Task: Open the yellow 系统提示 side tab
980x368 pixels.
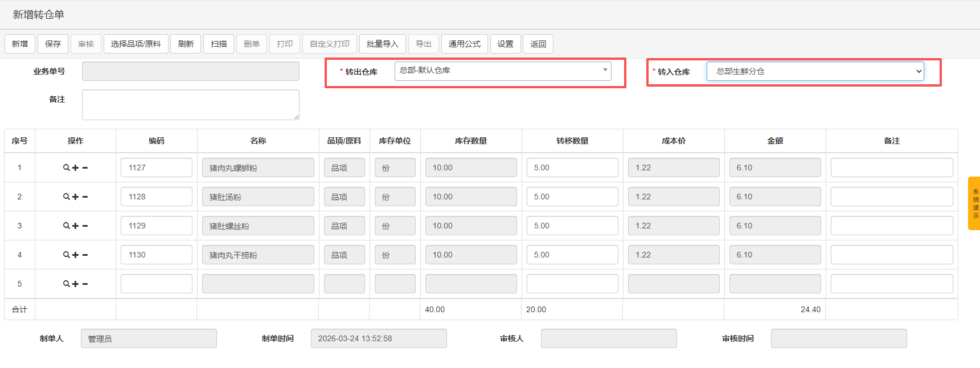Action: pyautogui.click(x=974, y=203)
